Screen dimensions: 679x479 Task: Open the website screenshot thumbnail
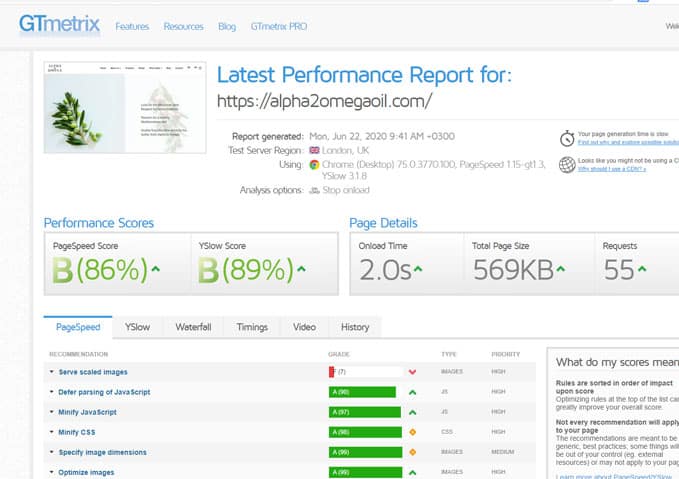click(x=125, y=107)
